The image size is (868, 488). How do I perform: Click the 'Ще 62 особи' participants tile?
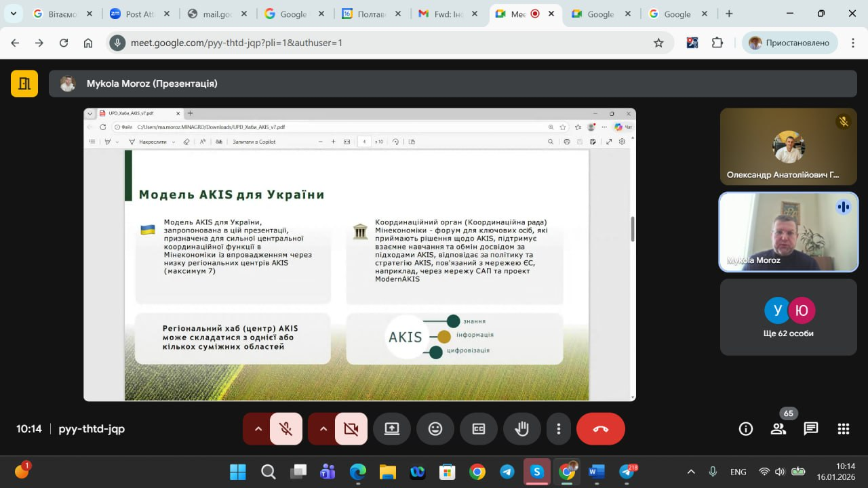pyautogui.click(x=788, y=317)
